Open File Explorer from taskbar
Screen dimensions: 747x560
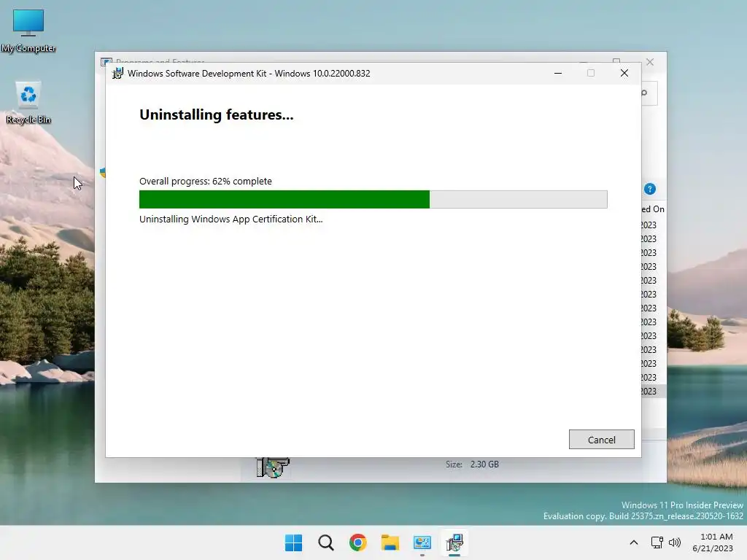(390, 542)
